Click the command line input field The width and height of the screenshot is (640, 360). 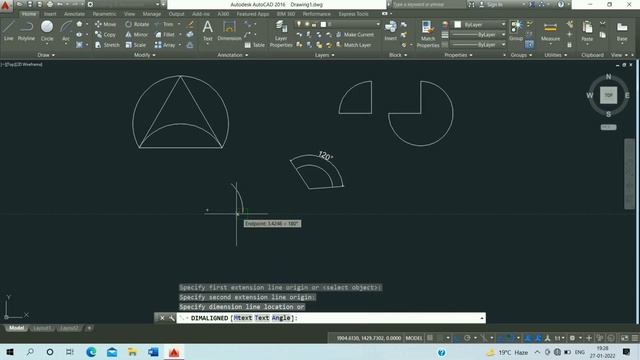pos(331,318)
